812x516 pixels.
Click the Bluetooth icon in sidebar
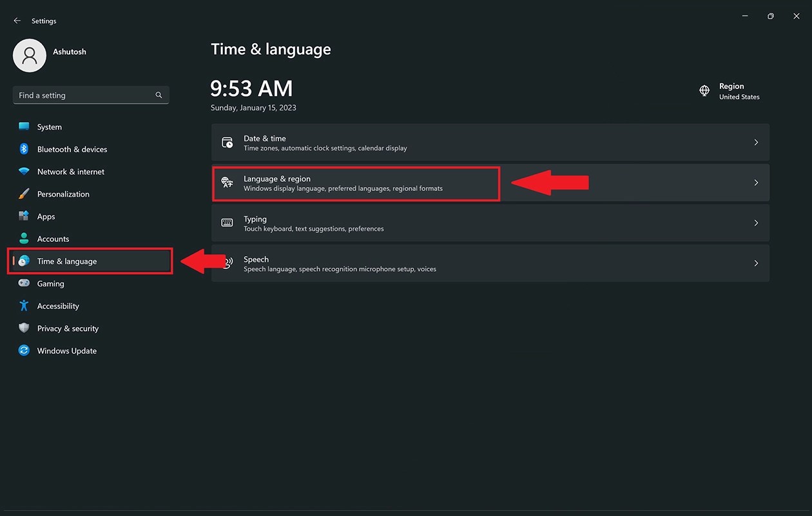pyautogui.click(x=24, y=149)
